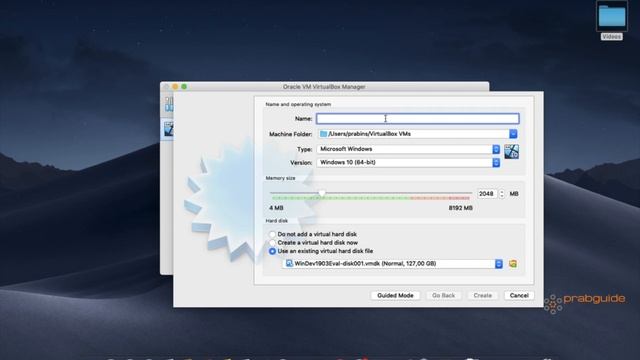
Task: Open the Videos folder on the desktop
Action: coord(611,20)
